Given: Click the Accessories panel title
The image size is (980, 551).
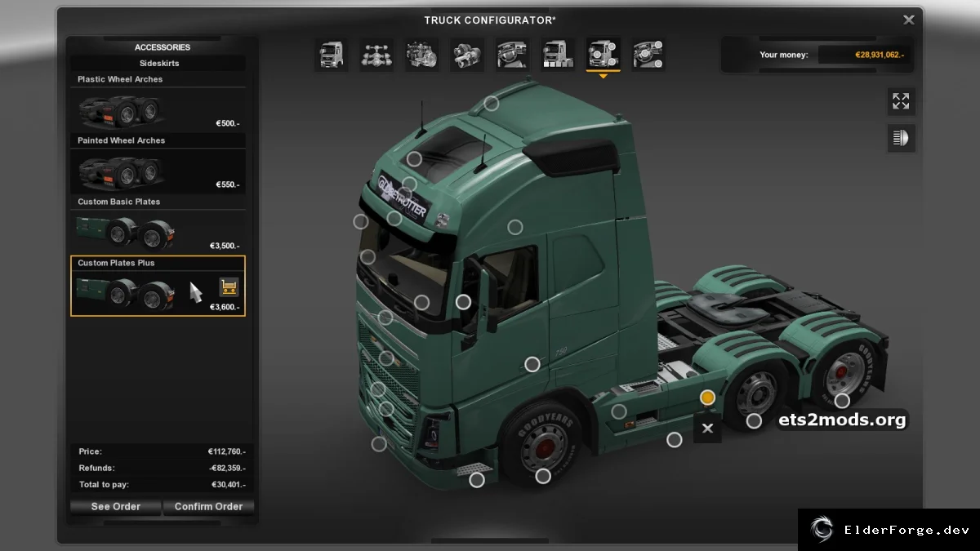Looking at the screenshot, I should point(163,47).
